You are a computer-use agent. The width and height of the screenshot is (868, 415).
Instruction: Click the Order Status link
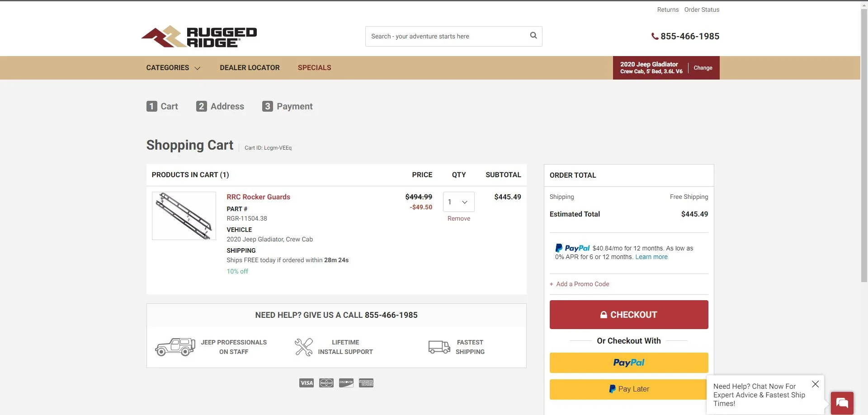tap(702, 9)
